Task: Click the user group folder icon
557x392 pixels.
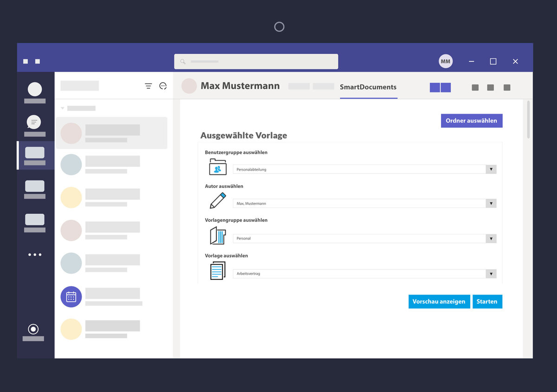Action: [217, 167]
